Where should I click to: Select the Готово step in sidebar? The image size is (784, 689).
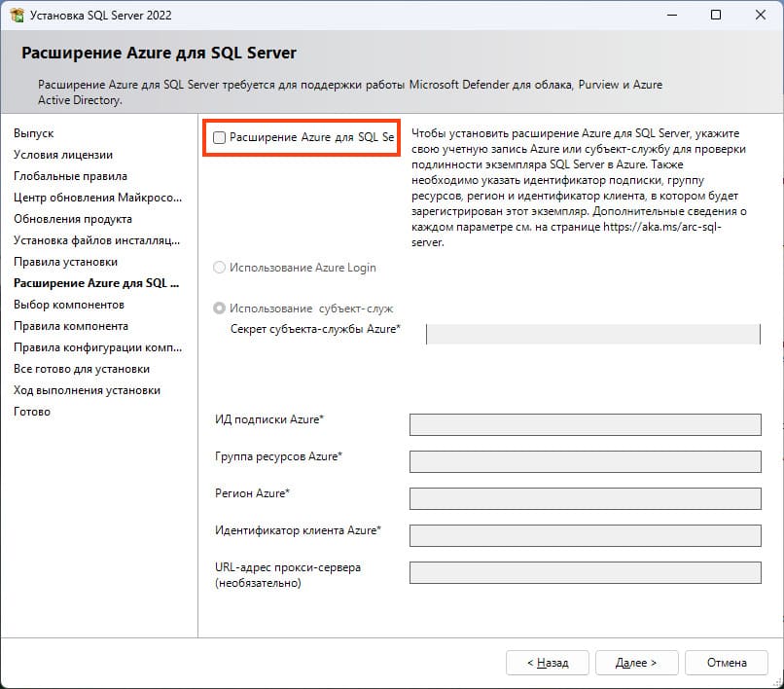click(32, 412)
